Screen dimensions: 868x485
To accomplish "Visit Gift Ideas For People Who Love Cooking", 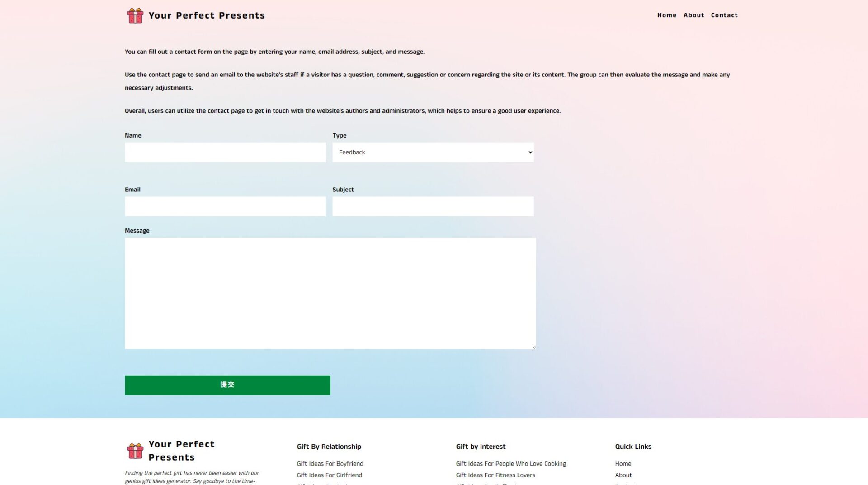I will [x=510, y=464].
